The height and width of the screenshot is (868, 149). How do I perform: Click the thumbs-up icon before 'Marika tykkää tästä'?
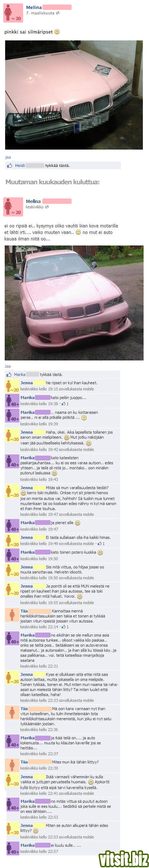pos(9,375)
